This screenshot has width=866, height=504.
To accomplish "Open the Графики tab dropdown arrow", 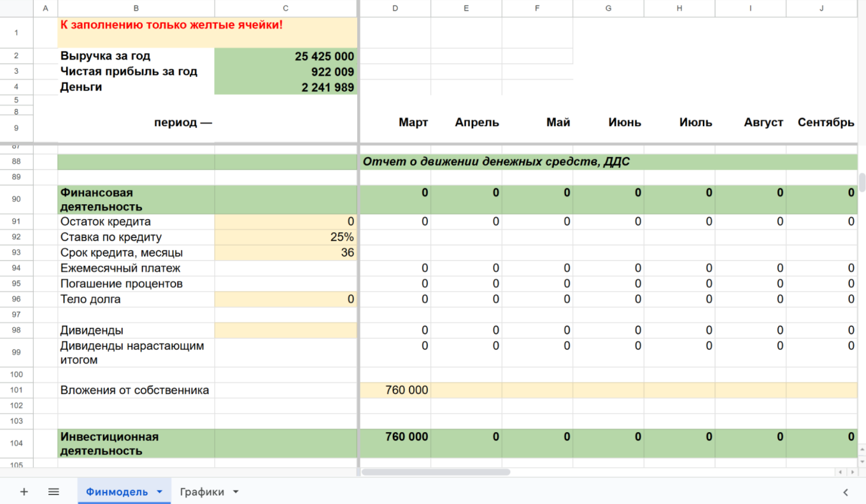I will [236, 492].
